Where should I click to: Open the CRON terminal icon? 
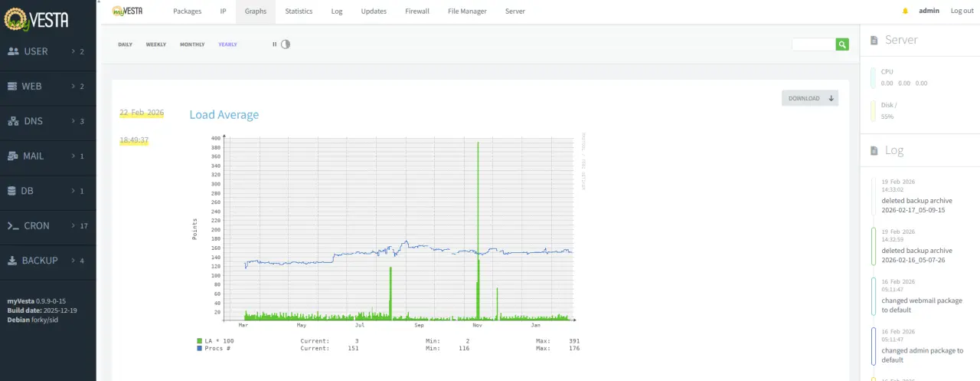pyautogui.click(x=13, y=225)
